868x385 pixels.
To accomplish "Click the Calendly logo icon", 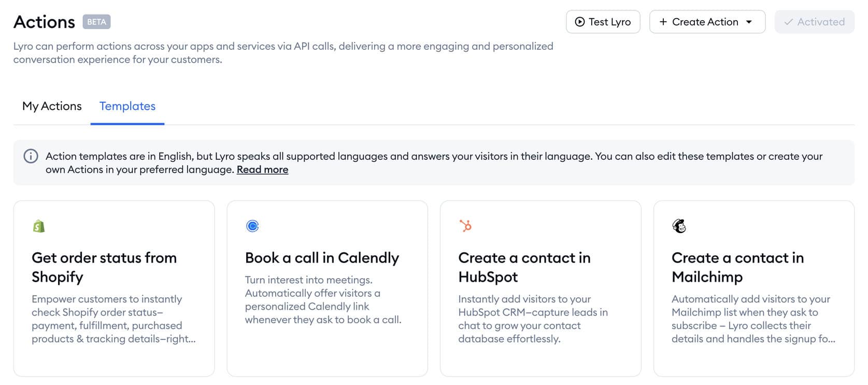I will pos(252,226).
